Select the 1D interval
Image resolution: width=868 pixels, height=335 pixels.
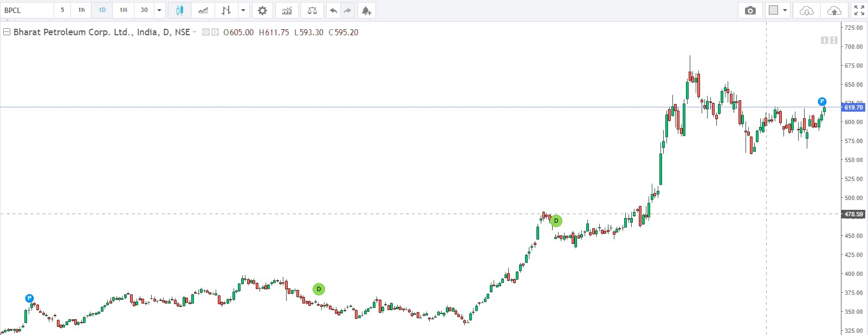102,10
